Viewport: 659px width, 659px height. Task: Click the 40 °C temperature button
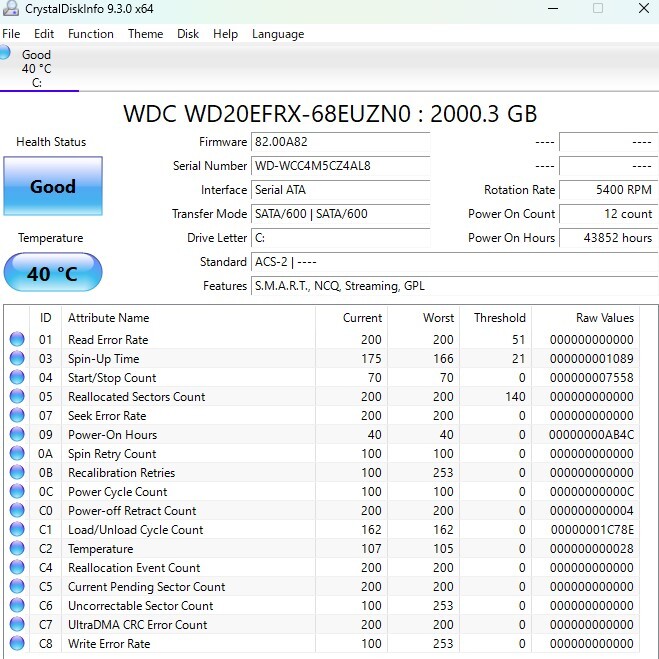tap(53, 273)
